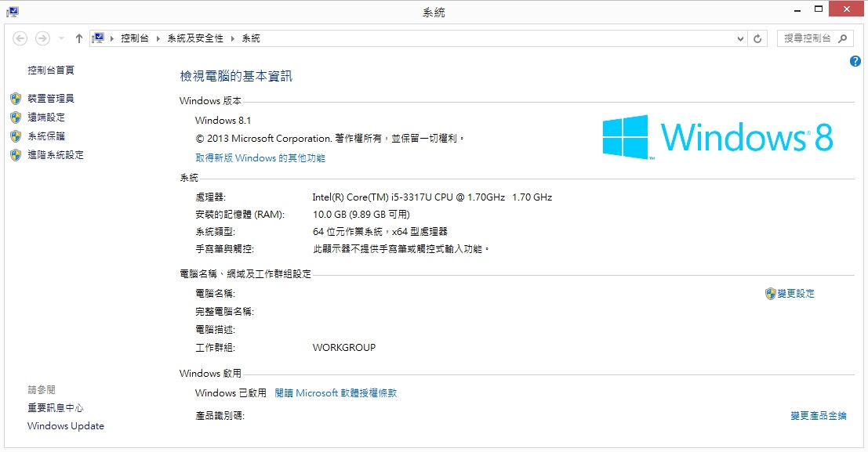Click the shield icon beside 裝置管理員
Viewport: 868px width, 452px height.
(16, 99)
